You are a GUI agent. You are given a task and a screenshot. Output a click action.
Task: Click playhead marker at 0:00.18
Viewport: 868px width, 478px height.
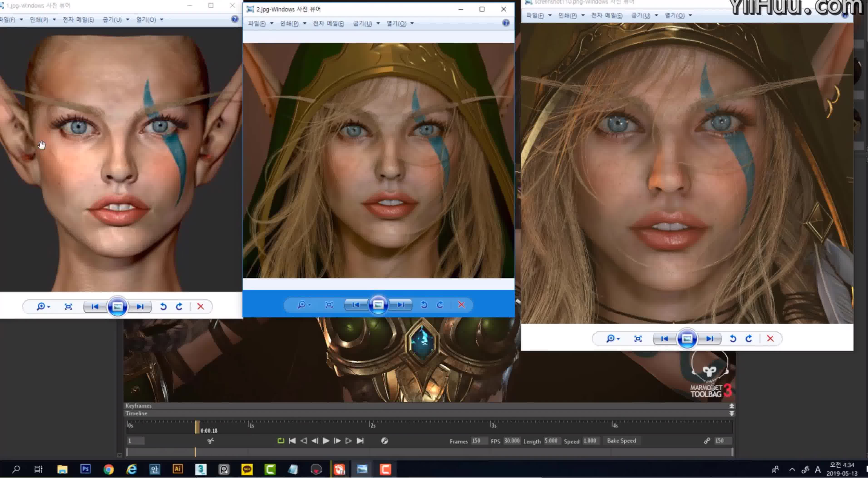coord(197,427)
